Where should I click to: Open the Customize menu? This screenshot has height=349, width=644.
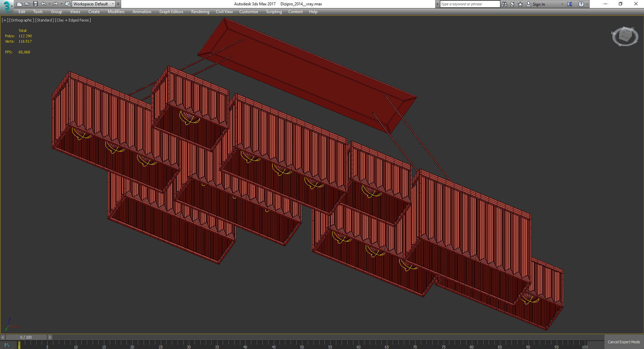[249, 12]
